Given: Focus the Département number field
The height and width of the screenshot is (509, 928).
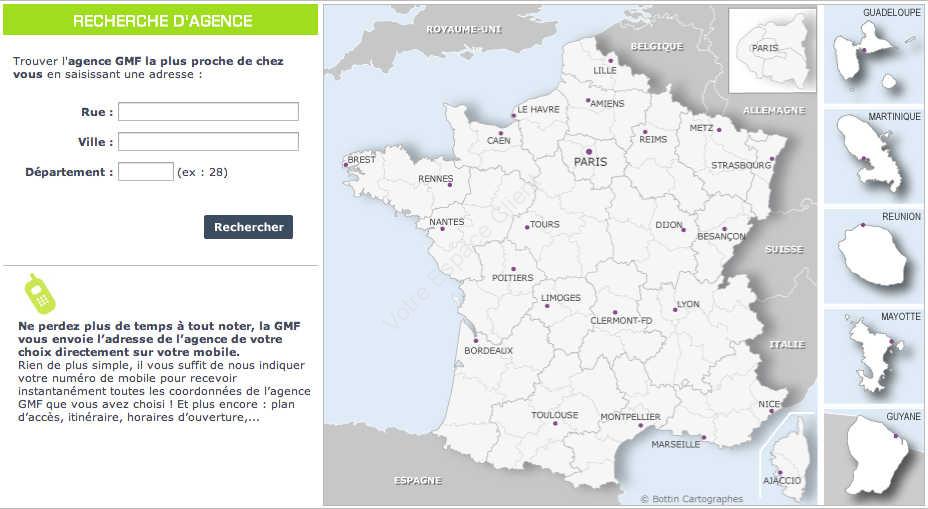Looking at the screenshot, I should [146, 172].
